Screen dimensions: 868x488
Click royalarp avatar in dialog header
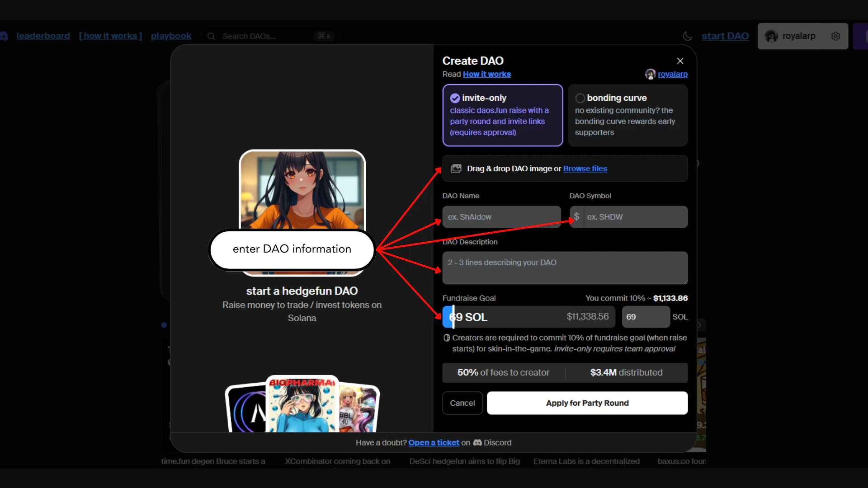650,74
